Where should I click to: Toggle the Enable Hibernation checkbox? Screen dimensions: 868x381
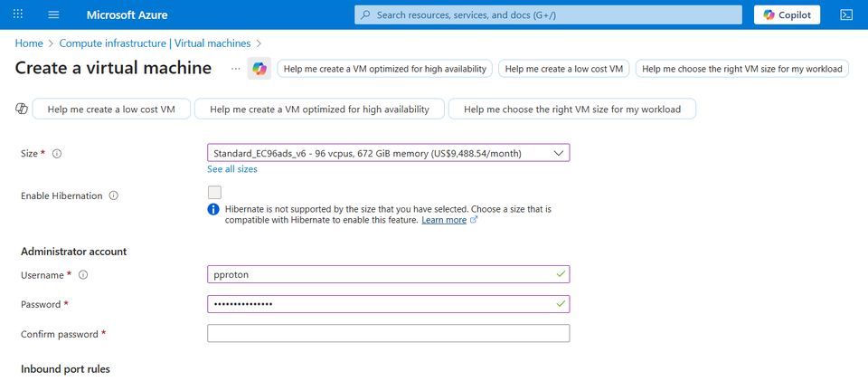click(x=214, y=192)
